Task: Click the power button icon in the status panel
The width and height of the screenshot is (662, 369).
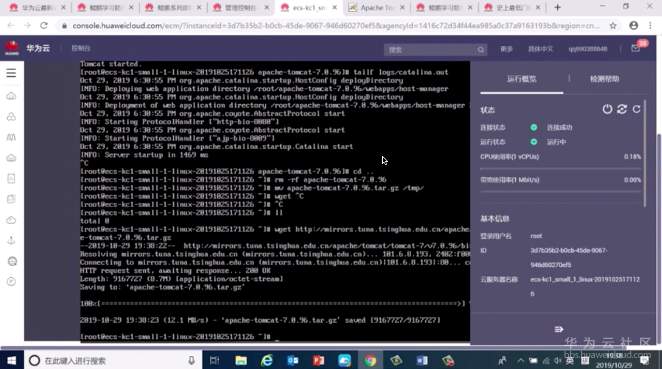Action: click(607, 109)
